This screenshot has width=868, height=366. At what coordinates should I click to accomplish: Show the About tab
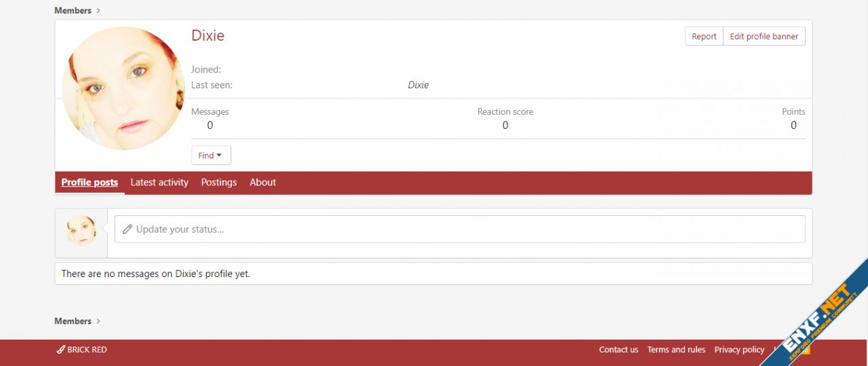coord(262,182)
